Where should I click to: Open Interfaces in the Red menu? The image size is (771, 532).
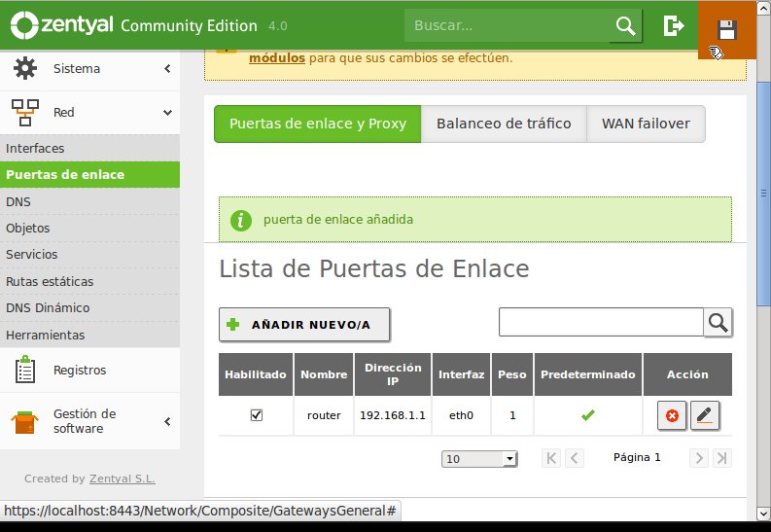tap(89, 149)
